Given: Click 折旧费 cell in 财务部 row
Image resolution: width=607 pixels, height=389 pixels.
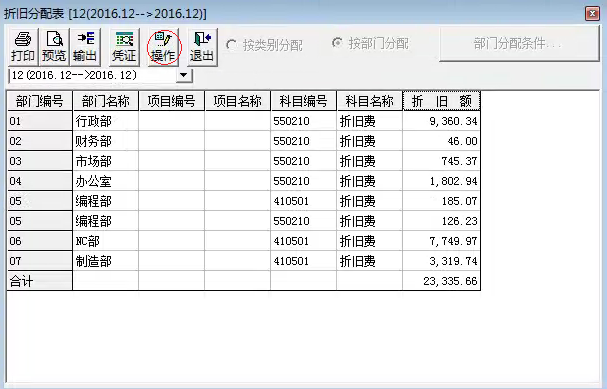Looking at the screenshot, I should click(x=369, y=141).
